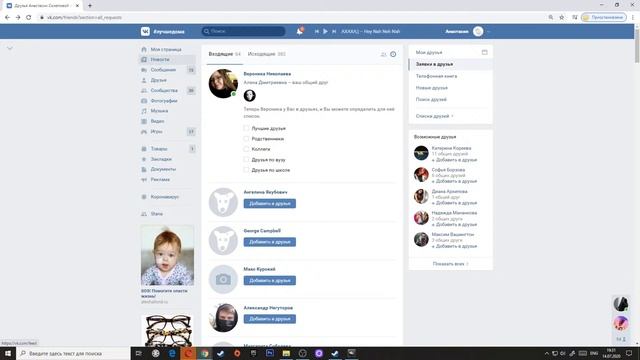Add Ангелина Якубович as a friend

point(270,203)
